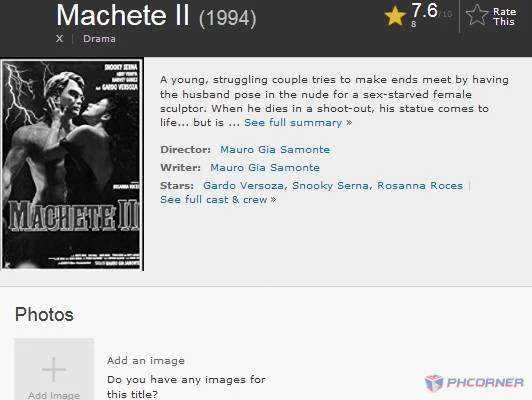532x400 pixels.
Task: Open director Mauro Gia Samonte link
Action: tap(275, 150)
